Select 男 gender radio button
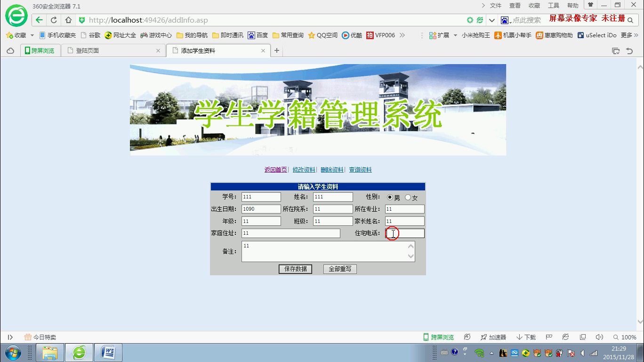This screenshot has height=362, width=644. [x=390, y=197]
